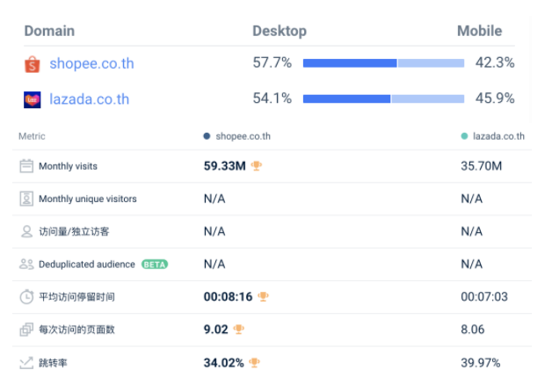552x392 pixels.
Task: Click the Deduplicated audience people icon
Action: 26,264
